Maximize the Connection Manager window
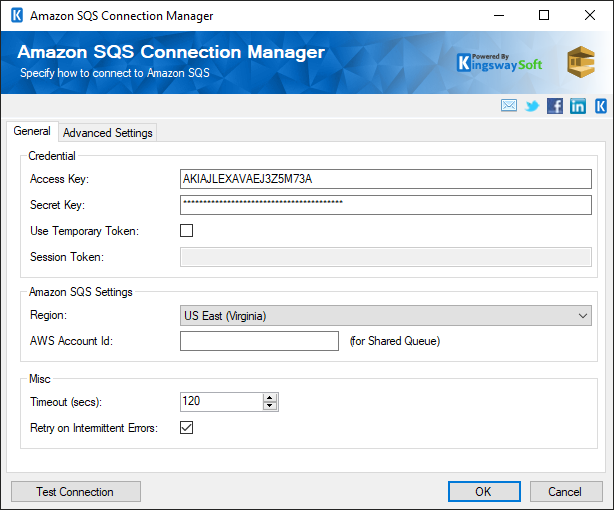The width and height of the screenshot is (614, 510). click(544, 16)
